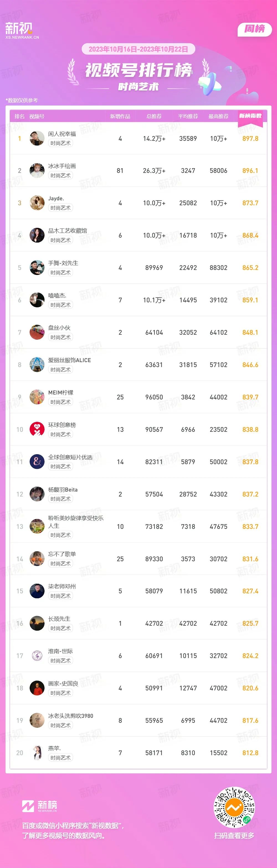Click the 周榜 weekly ranking badge

coord(255,29)
